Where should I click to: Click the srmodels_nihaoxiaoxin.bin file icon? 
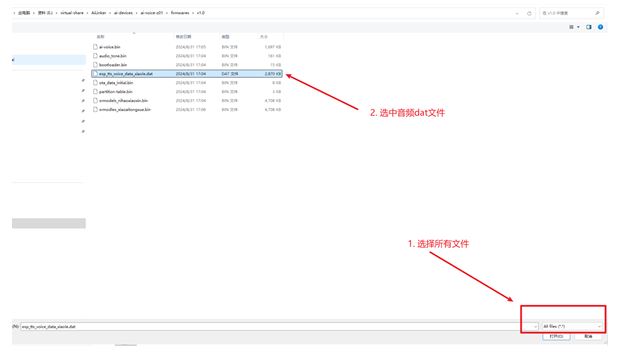pyautogui.click(x=95, y=101)
